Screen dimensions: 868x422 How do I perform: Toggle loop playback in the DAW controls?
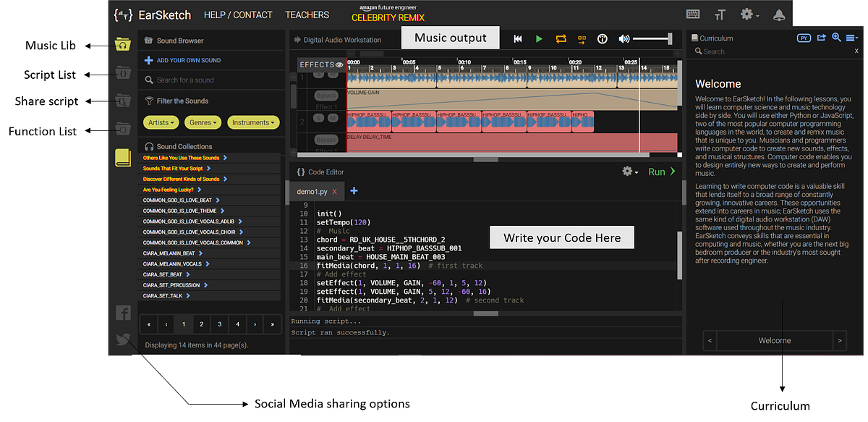pos(560,39)
